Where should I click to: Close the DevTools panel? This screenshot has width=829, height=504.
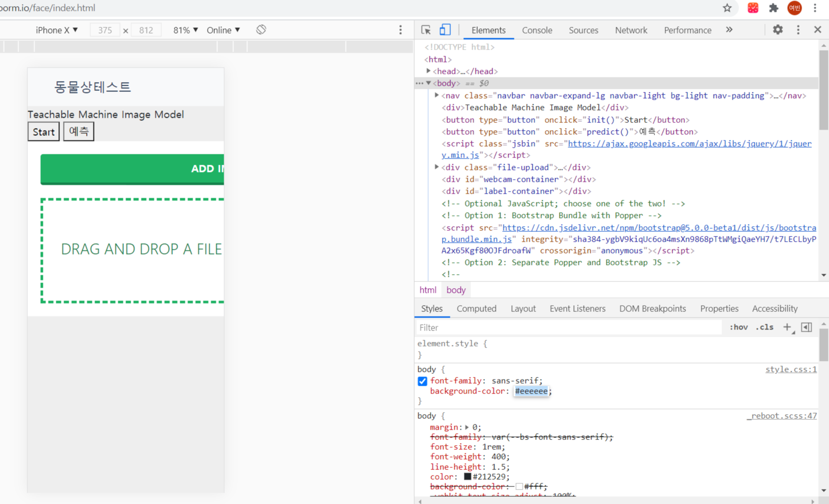coord(818,30)
